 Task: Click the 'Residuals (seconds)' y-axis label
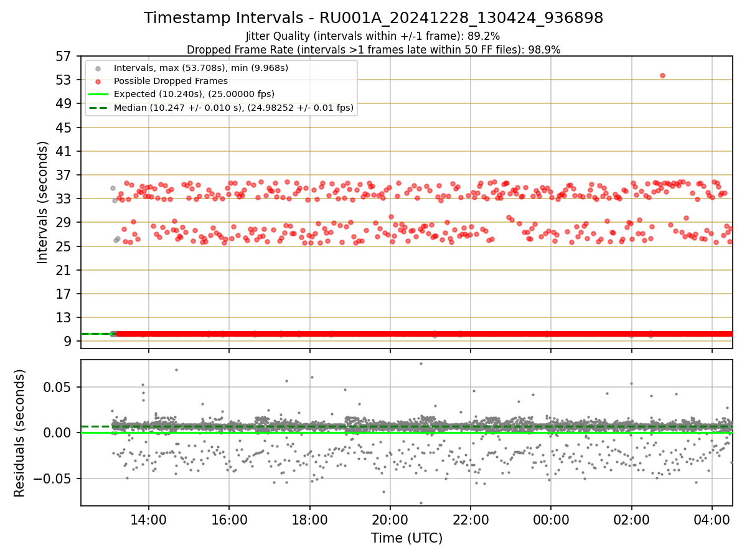20,433
